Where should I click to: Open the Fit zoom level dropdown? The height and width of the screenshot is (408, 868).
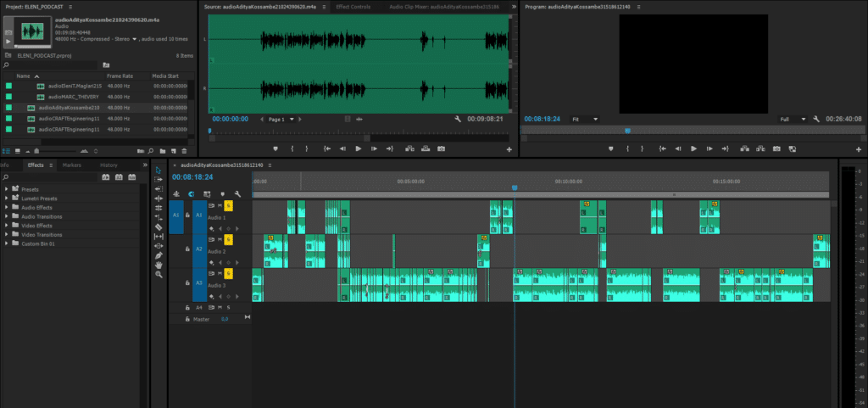(x=585, y=120)
